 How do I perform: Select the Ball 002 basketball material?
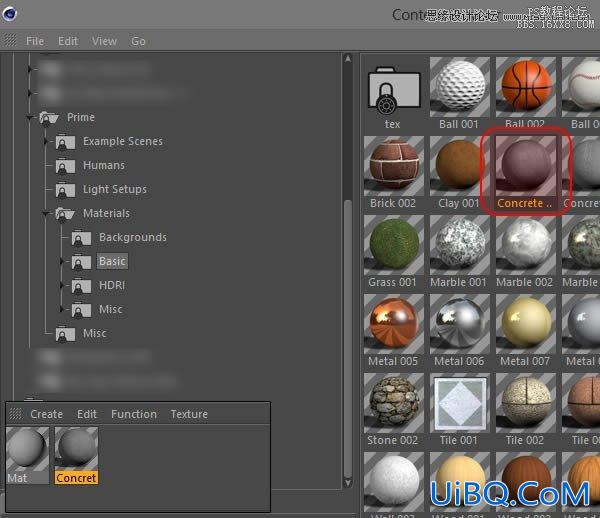point(526,87)
